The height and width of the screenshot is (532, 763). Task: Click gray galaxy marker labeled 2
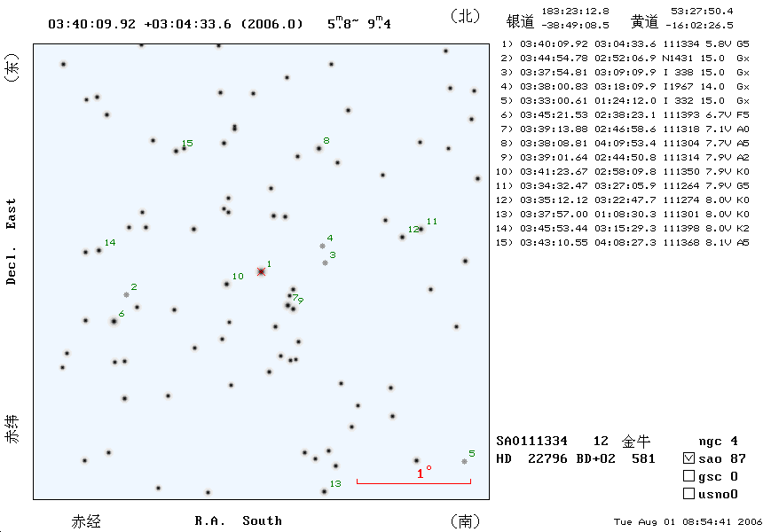pyautogui.click(x=127, y=294)
